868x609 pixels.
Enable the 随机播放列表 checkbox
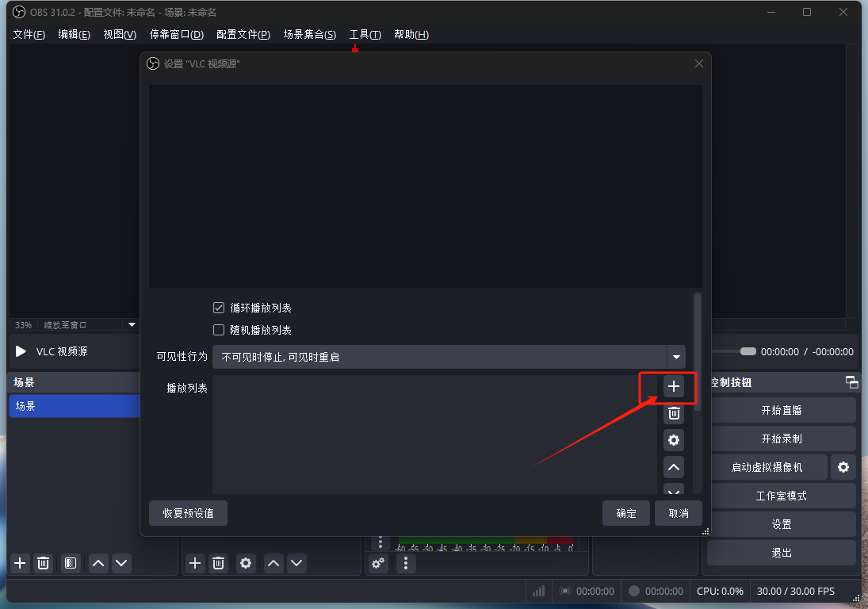point(220,330)
